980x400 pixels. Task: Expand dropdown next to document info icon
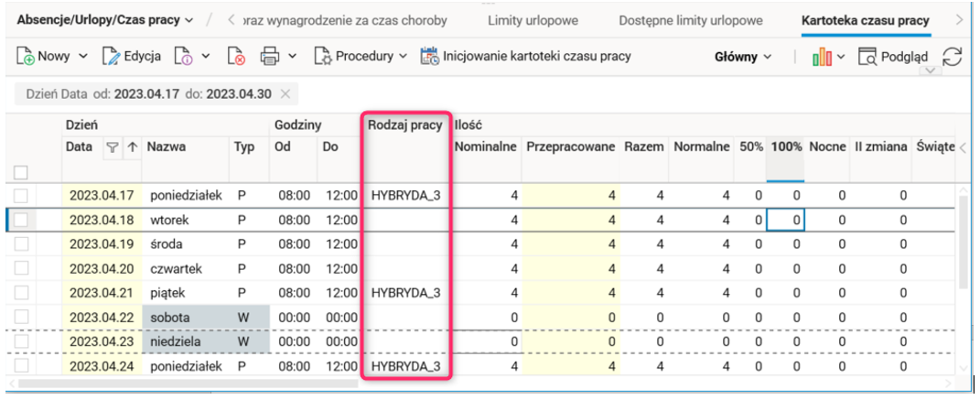pos(205,56)
